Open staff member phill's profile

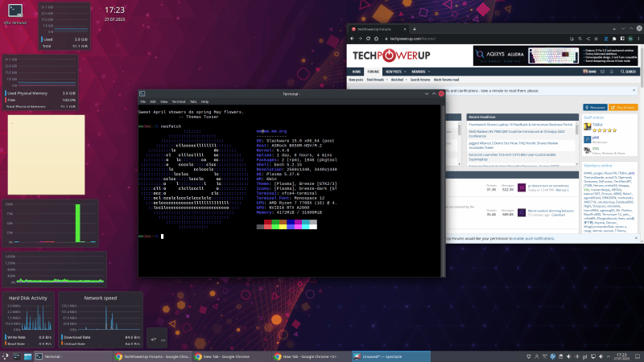[x=596, y=138]
